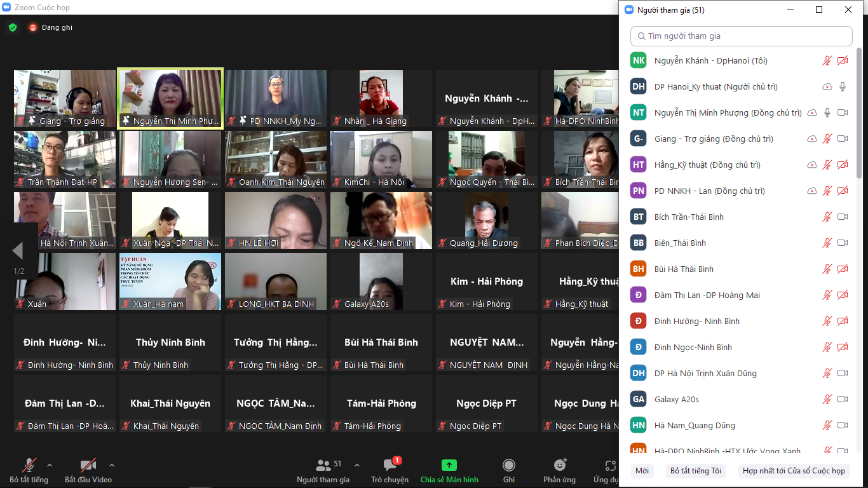Unmute microphone with Bỏ tắt tiếng button
This screenshot has height=488, width=868.
click(29, 471)
